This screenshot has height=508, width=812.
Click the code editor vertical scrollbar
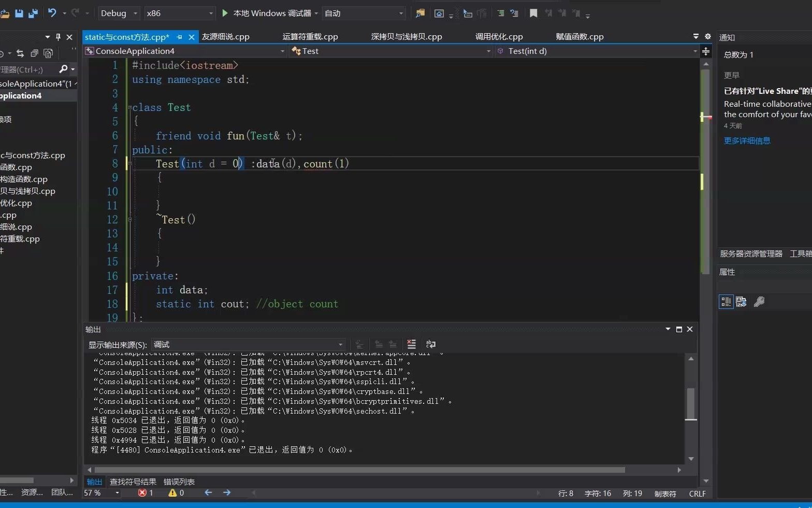(x=705, y=171)
